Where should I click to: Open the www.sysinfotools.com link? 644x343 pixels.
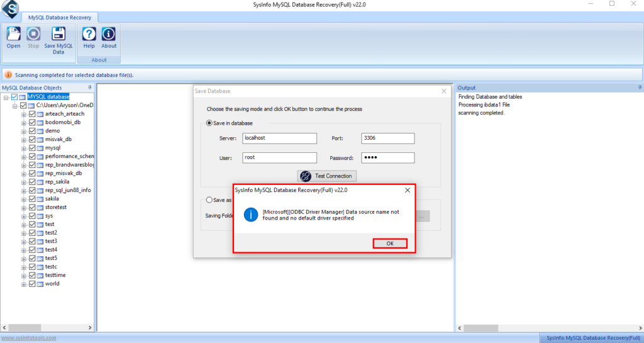pyautogui.click(x=28, y=338)
